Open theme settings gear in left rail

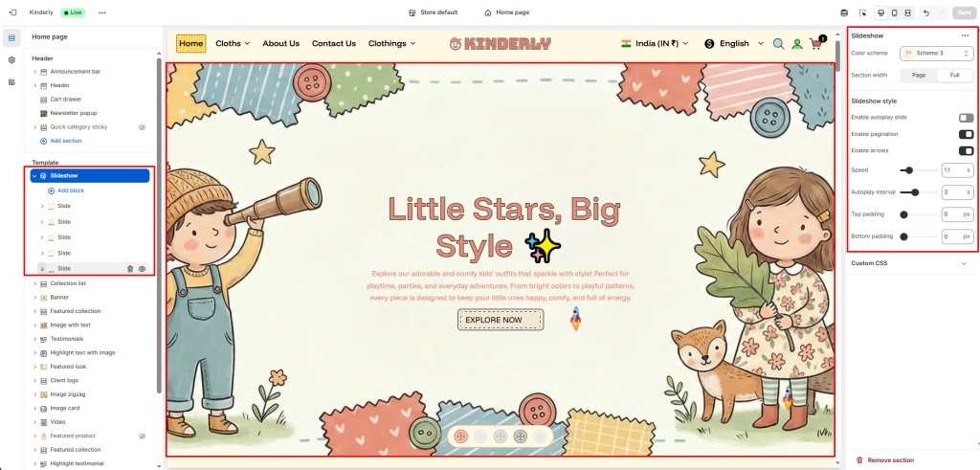coord(11,60)
